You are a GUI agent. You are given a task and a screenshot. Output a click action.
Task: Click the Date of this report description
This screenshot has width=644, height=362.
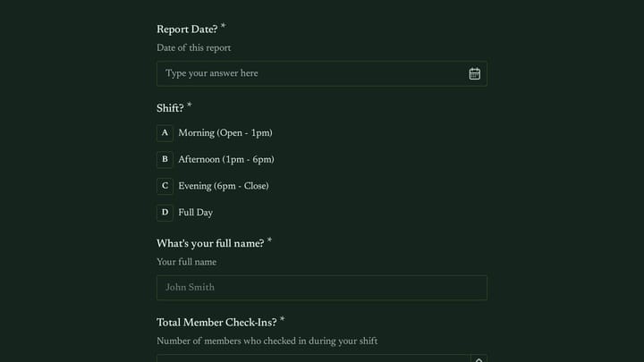193,48
